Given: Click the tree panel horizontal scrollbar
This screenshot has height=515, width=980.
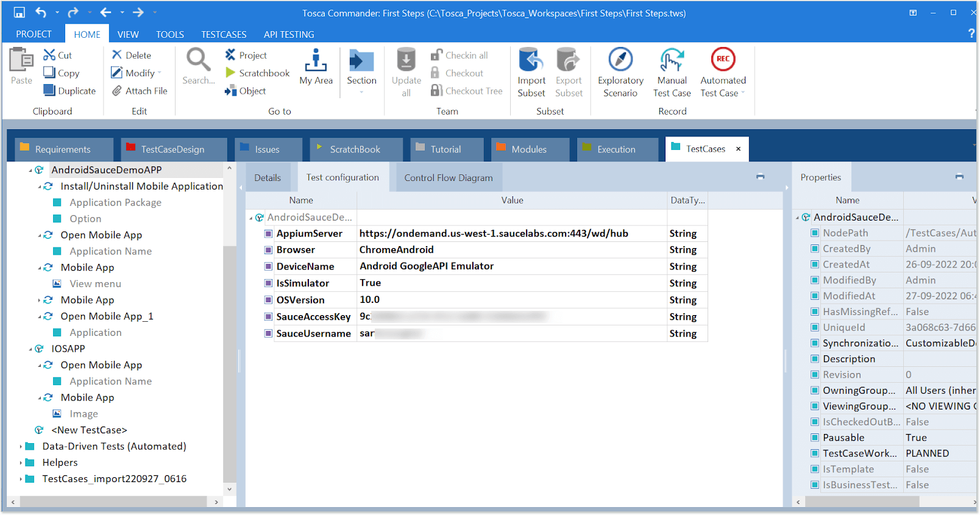Looking at the screenshot, I should pyautogui.click(x=113, y=502).
